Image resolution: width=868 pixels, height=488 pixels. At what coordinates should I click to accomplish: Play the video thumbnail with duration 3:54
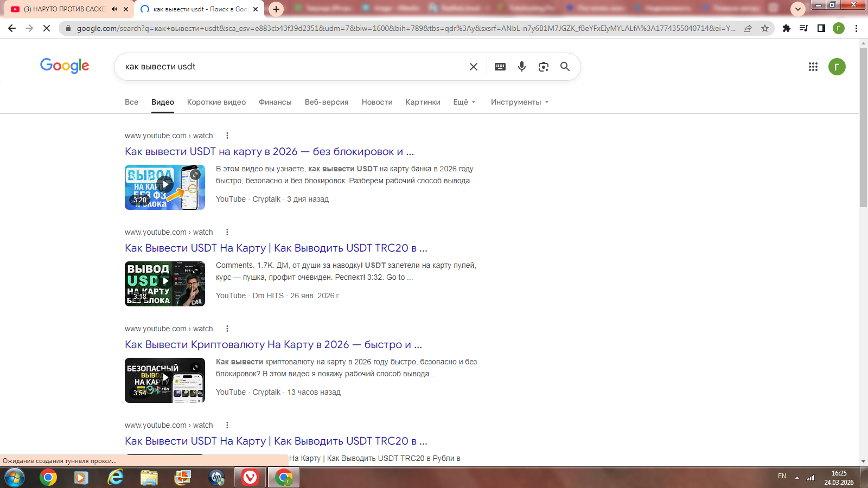(165, 380)
